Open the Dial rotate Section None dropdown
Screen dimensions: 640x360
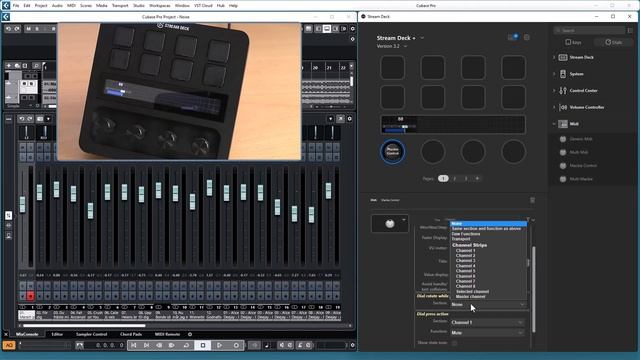(487, 304)
